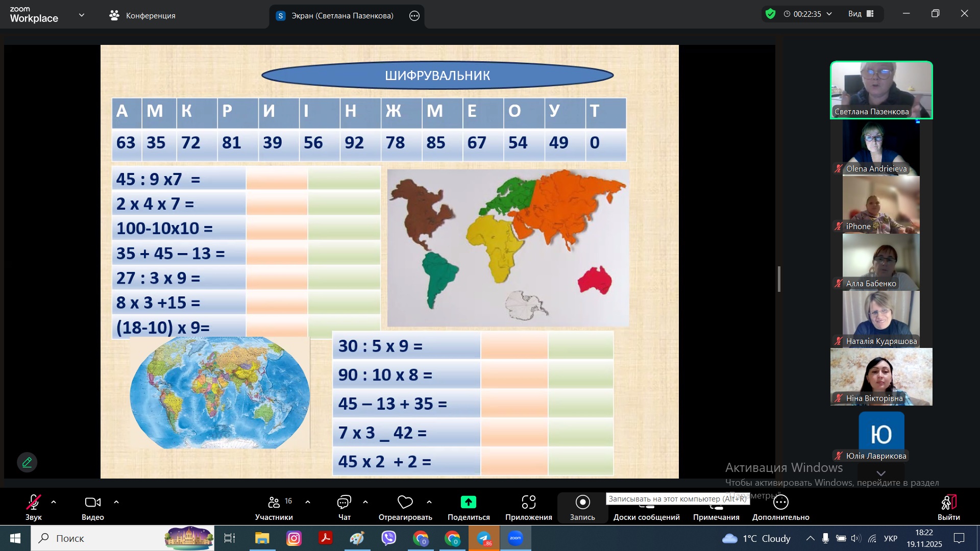Open Telegram from the Windows taskbar
Screen dimensions: 980x551
(484, 538)
